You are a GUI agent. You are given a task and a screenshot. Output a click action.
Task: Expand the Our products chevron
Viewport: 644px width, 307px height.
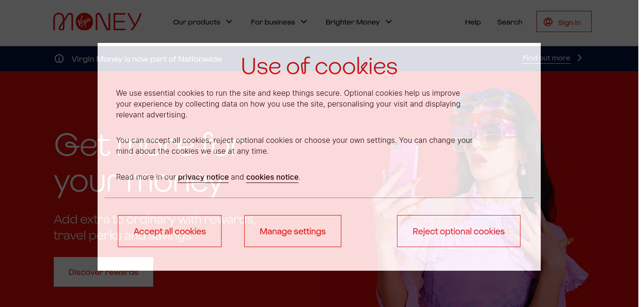click(x=229, y=22)
